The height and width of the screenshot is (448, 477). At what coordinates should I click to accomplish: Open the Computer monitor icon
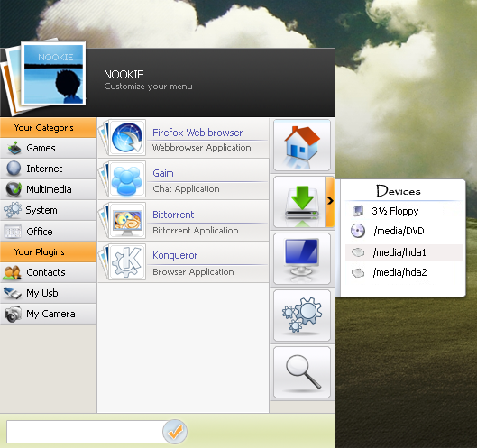point(302,259)
